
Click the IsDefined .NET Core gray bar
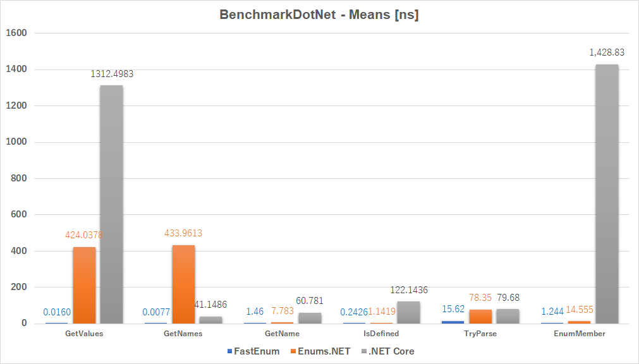[x=409, y=313]
